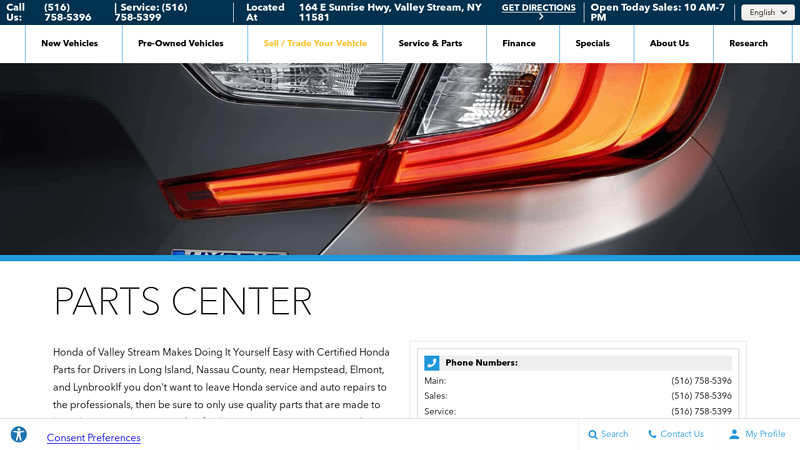Click the Open Today Sales hours text

pos(658,12)
